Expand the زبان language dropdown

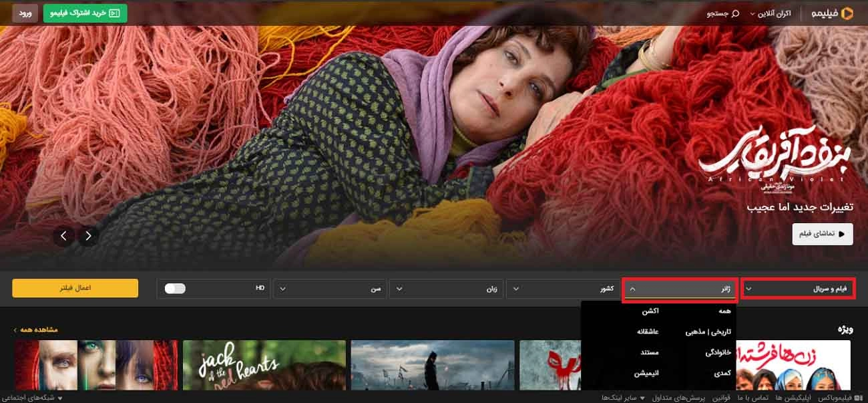coord(447,289)
